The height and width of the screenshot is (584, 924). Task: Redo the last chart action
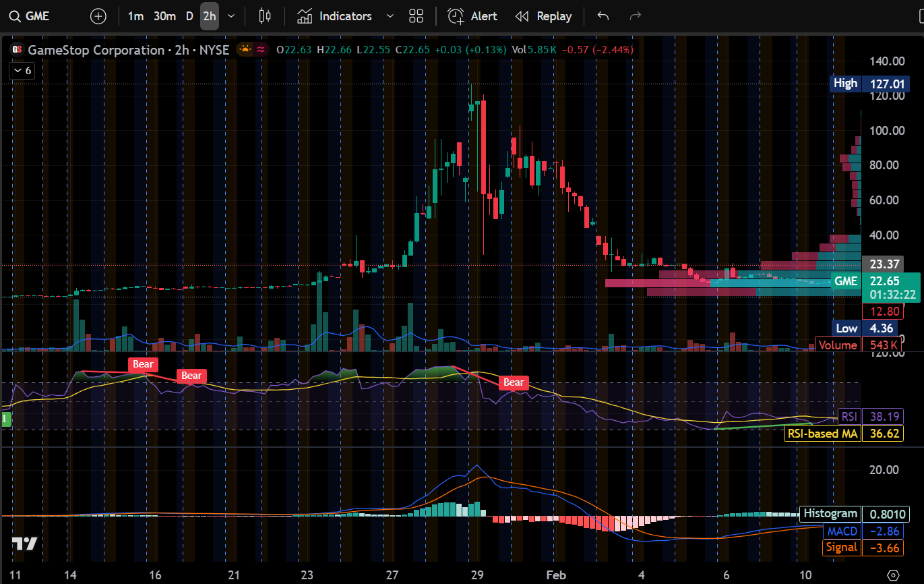(x=634, y=16)
